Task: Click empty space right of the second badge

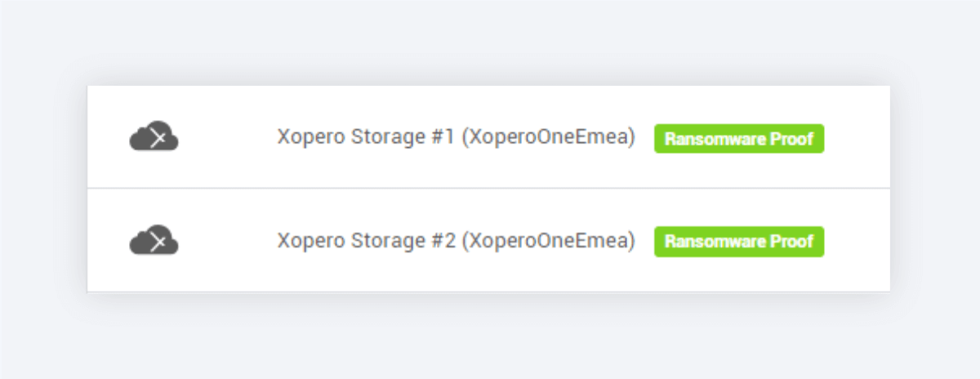Action: pos(857,242)
